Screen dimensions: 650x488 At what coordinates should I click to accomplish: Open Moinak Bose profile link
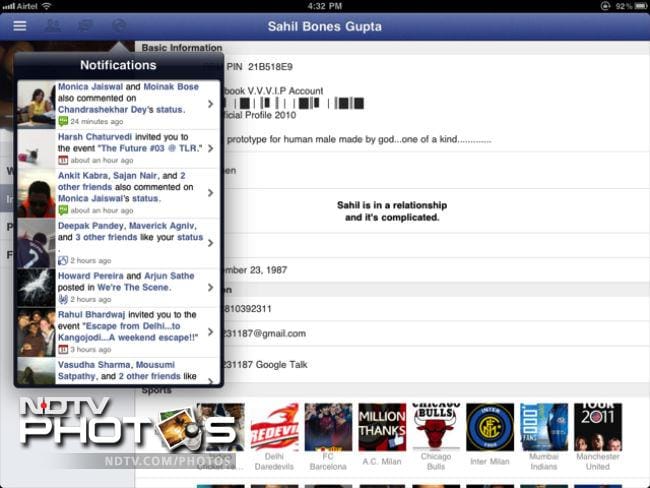(171, 87)
